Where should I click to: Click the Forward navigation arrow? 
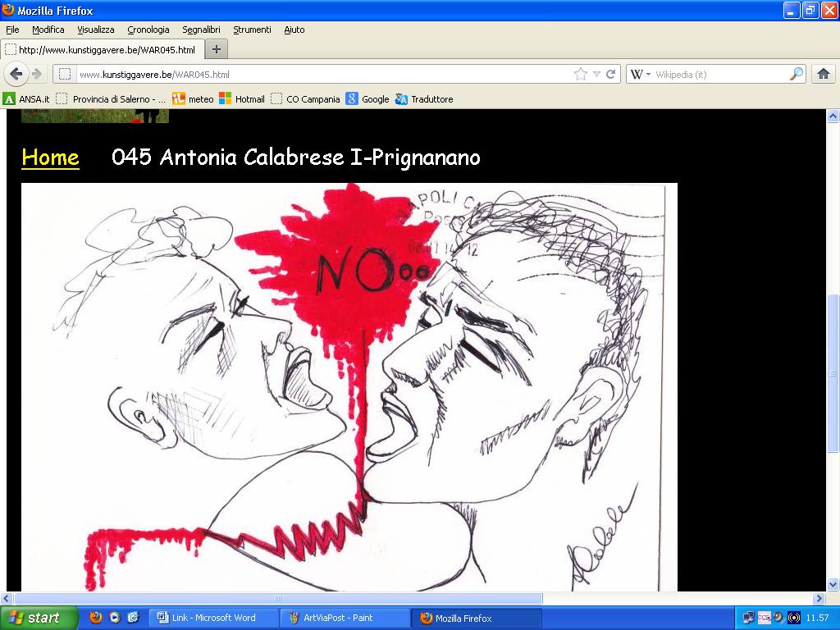click(x=37, y=74)
